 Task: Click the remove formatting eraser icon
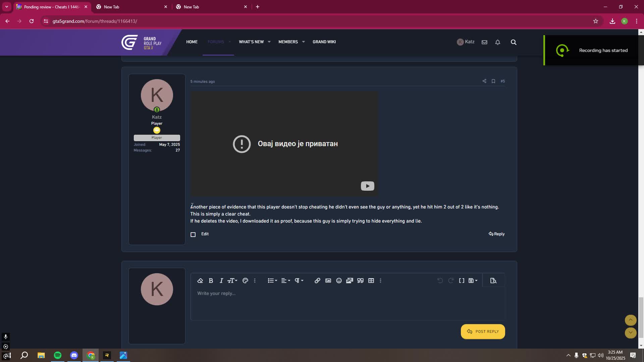coord(200,281)
